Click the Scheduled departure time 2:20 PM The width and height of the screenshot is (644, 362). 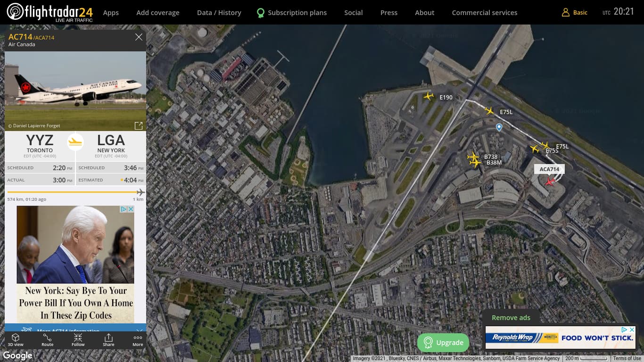62,168
